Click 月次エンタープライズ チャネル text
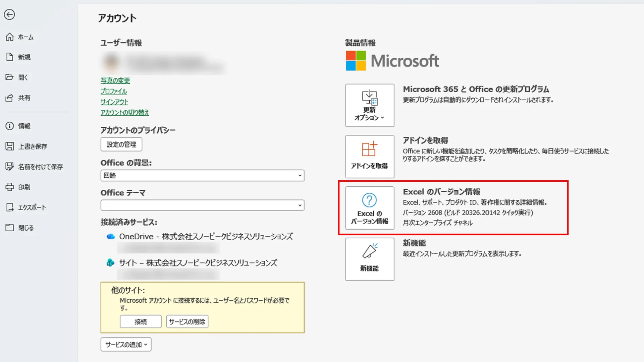 [x=438, y=223]
